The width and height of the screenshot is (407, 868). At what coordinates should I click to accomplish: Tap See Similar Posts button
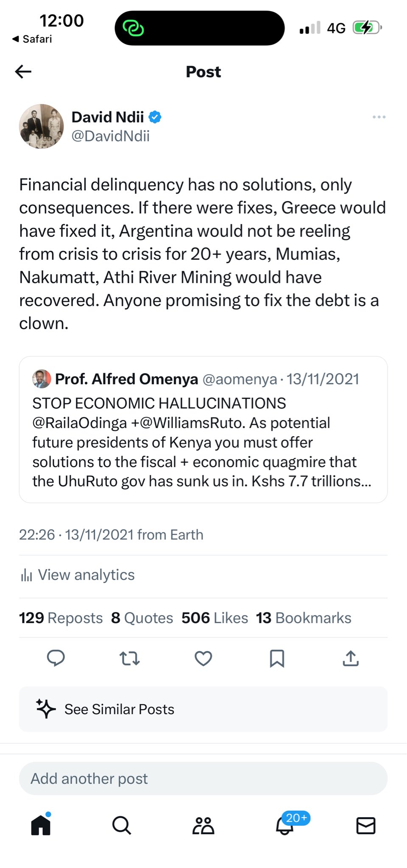coord(203,709)
